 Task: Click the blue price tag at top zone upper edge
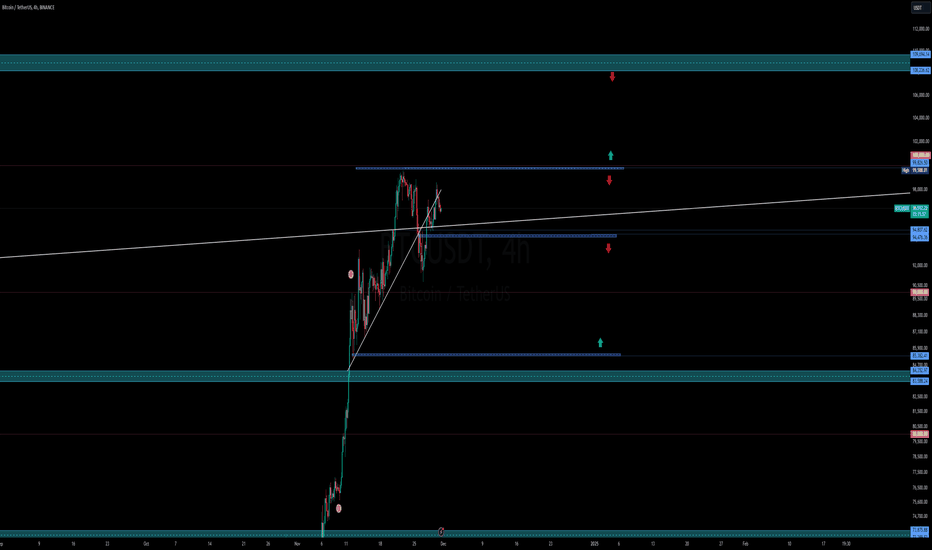(920, 54)
